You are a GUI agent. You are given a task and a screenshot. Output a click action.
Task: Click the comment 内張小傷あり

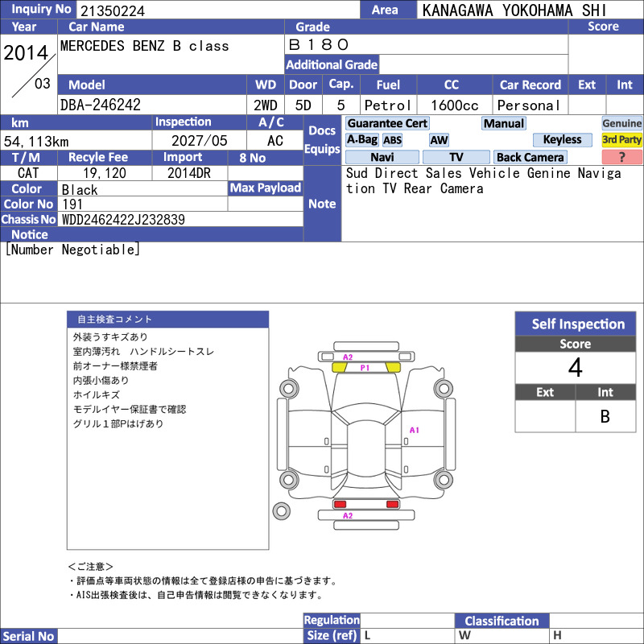(x=101, y=380)
